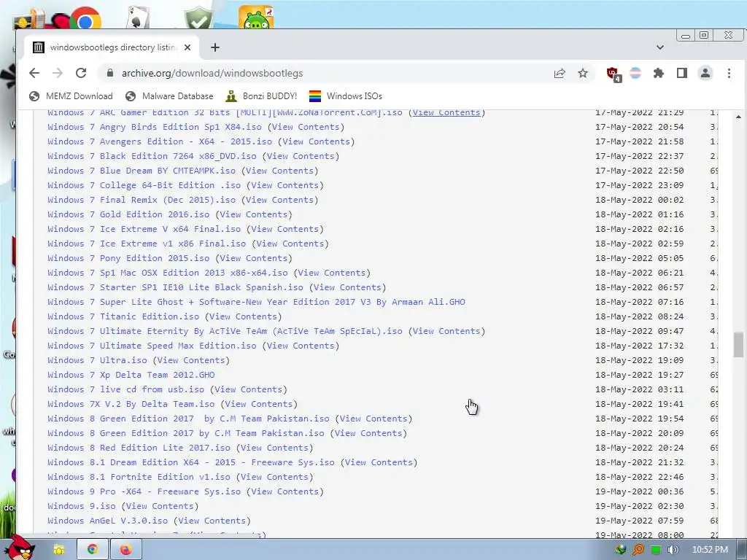Image resolution: width=747 pixels, height=560 pixels.
Task: Open Chrome desktop shortcut icon
Action: pyautogui.click(x=86, y=18)
